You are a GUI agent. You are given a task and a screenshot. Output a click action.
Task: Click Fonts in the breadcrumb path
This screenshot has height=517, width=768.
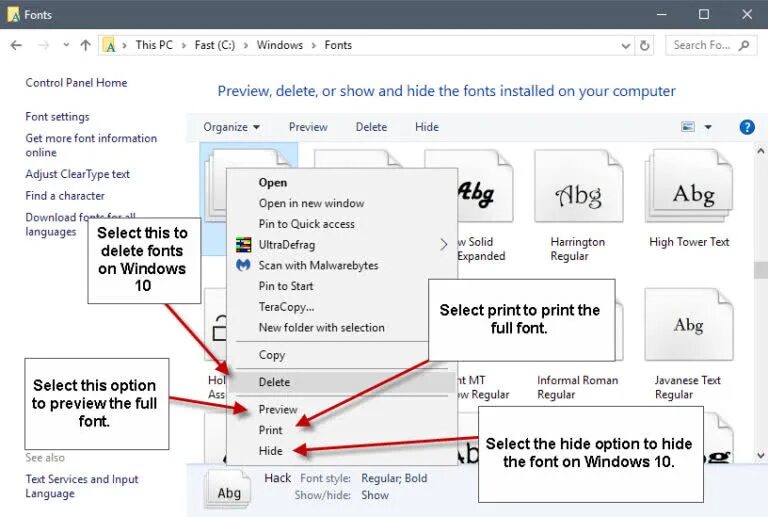pos(338,46)
